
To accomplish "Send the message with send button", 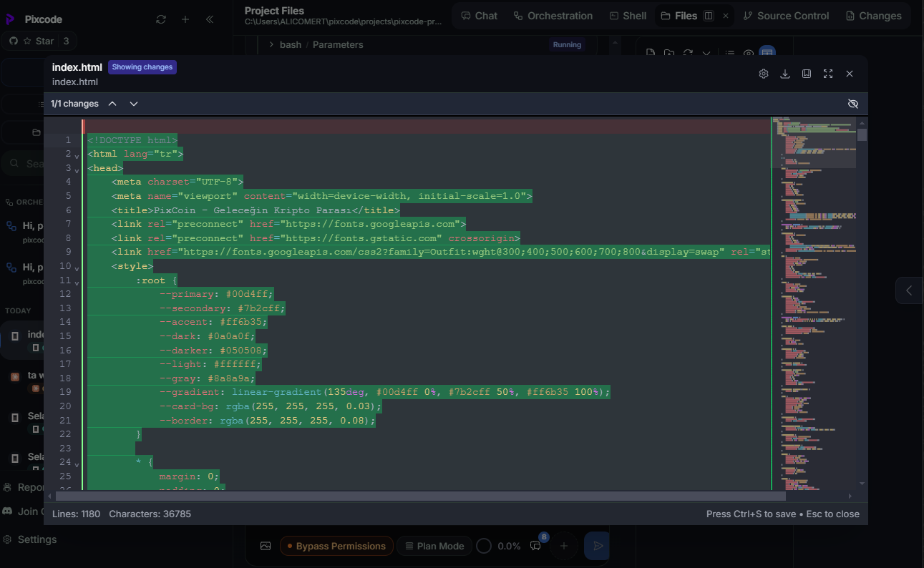I will (598, 546).
